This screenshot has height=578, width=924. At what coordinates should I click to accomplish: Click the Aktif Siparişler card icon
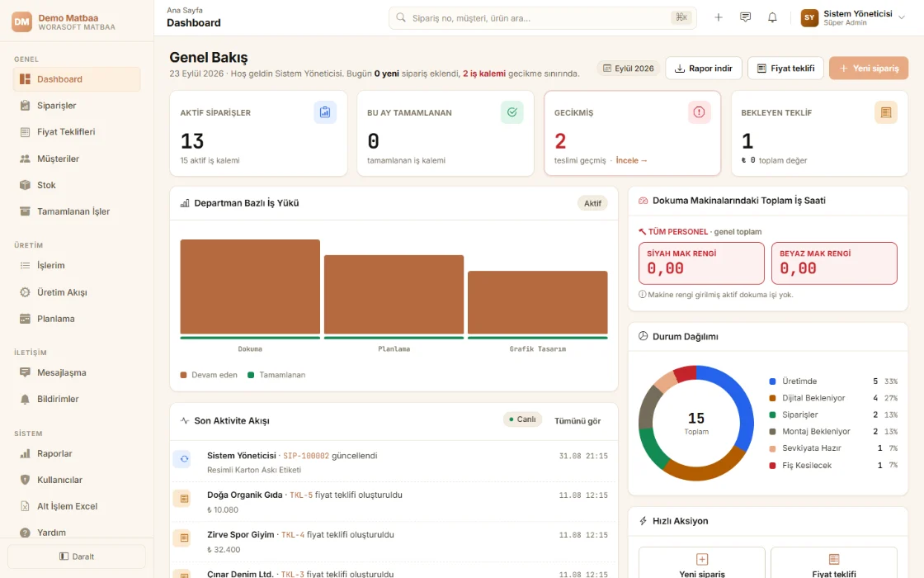click(325, 112)
